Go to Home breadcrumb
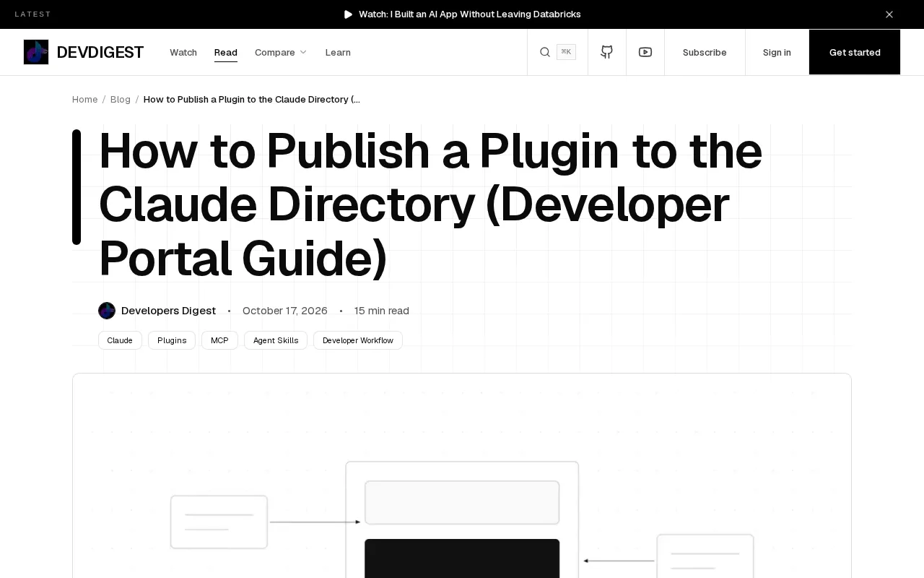Image resolution: width=924 pixels, height=578 pixels. coord(84,99)
